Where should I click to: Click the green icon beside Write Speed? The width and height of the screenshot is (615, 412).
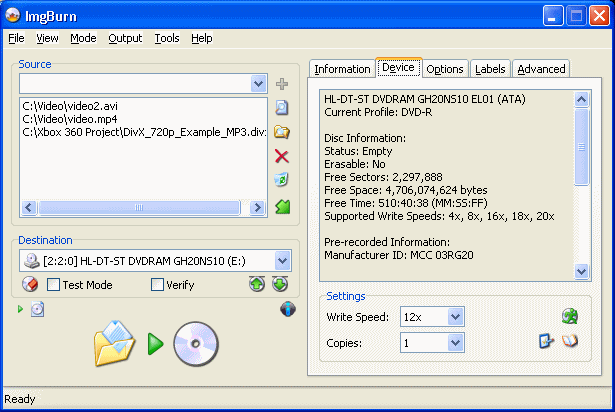pos(570,316)
